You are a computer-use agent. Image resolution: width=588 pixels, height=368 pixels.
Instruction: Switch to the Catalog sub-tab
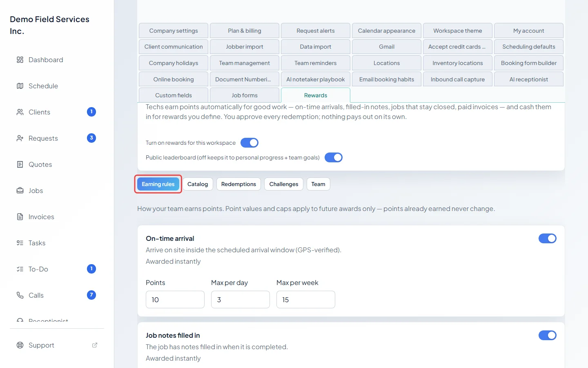(x=198, y=184)
